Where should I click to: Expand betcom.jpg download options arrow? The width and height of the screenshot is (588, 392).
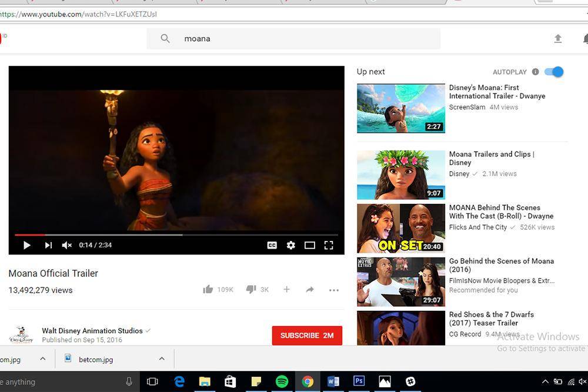click(x=162, y=359)
